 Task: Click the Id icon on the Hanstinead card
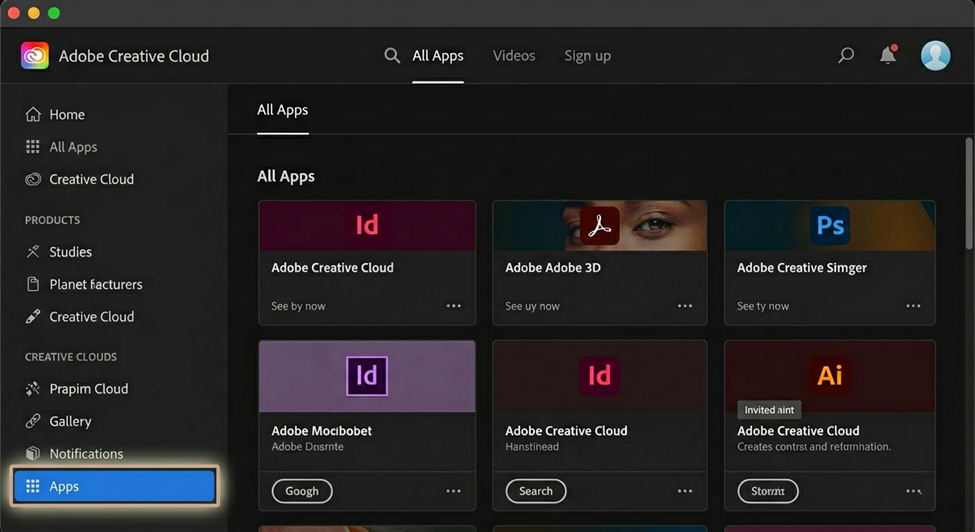click(x=599, y=375)
